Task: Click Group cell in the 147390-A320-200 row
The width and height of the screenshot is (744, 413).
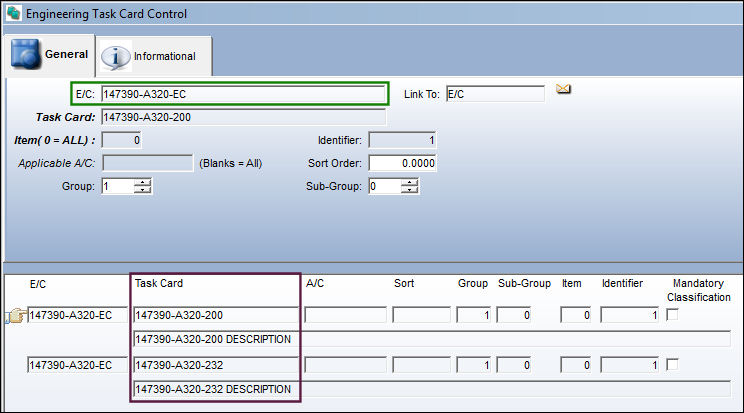Action: coord(474,315)
